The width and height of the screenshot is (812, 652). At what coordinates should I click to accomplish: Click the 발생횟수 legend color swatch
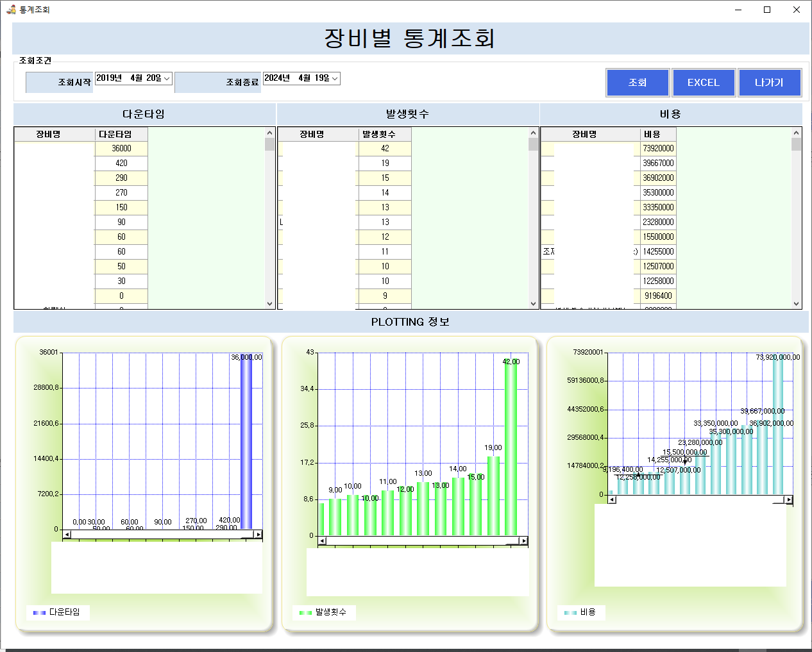pos(305,613)
